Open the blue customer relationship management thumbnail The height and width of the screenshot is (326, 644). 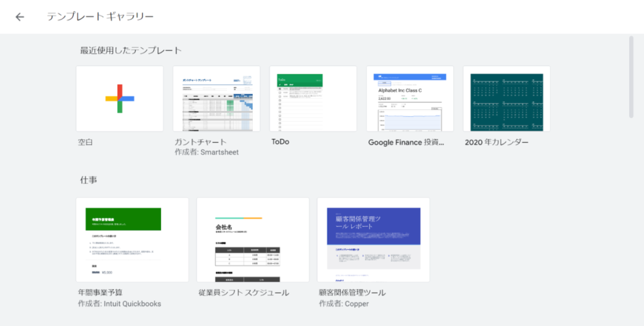pos(374,240)
